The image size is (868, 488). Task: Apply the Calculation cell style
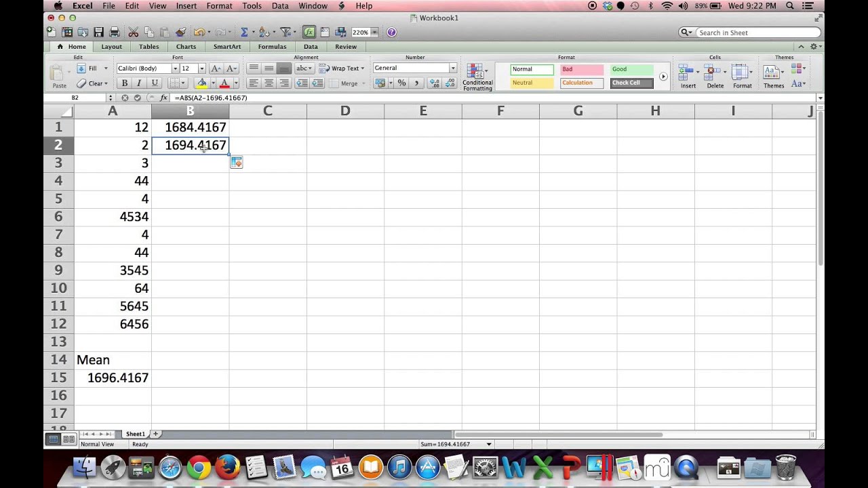(582, 83)
